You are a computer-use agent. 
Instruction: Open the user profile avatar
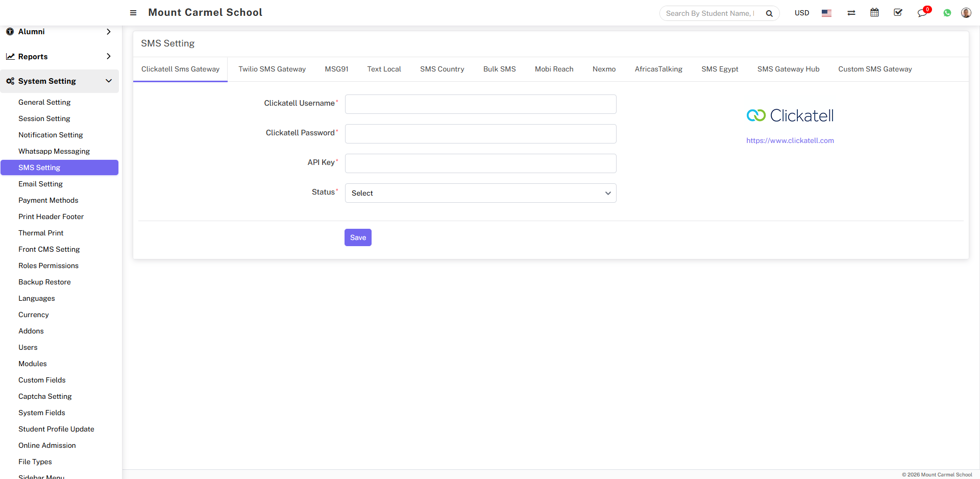coord(966,13)
